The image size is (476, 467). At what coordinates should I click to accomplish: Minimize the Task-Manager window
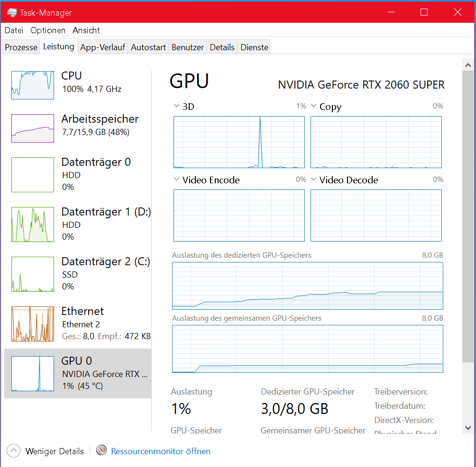391,12
